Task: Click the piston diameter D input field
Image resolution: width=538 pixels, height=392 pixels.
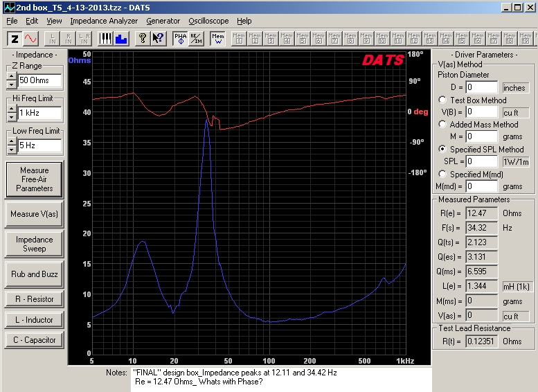Action: (x=482, y=87)
